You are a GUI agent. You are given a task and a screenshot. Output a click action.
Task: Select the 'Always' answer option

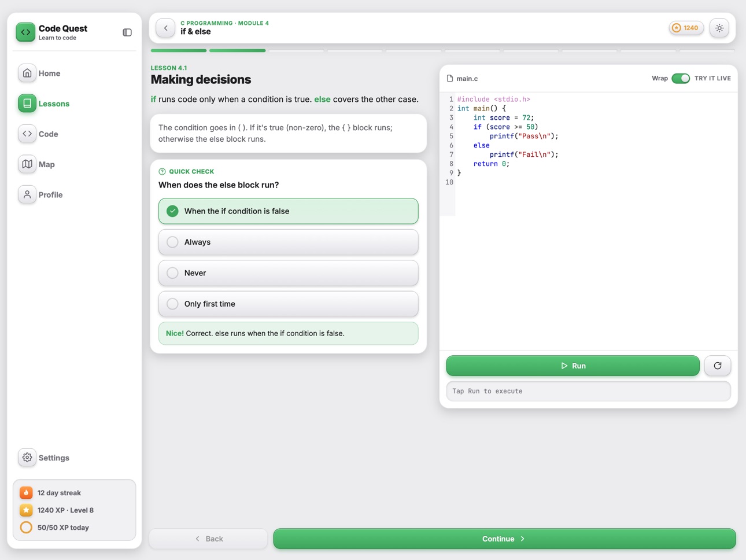tap(289, 242)
